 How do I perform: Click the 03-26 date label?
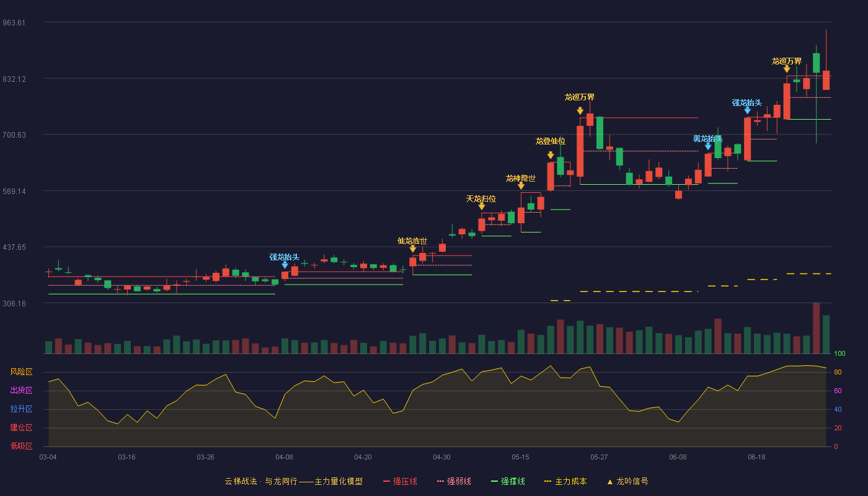[x=205, y=457]
